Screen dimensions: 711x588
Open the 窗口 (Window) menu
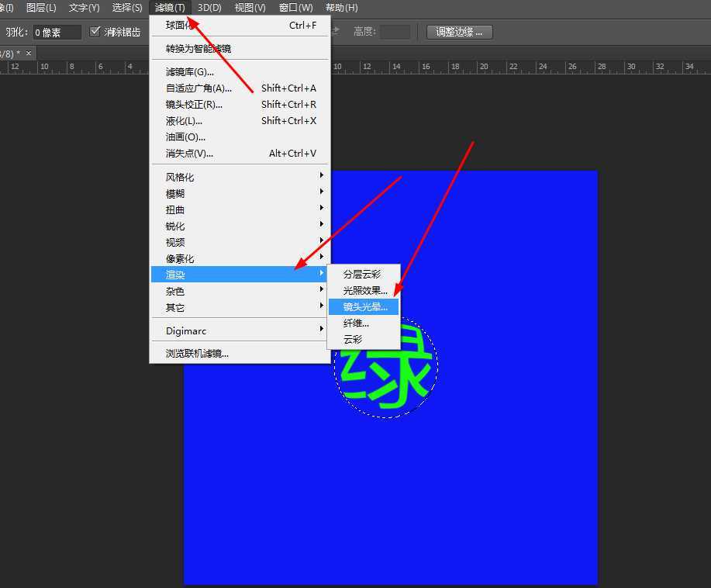[295, 8]
